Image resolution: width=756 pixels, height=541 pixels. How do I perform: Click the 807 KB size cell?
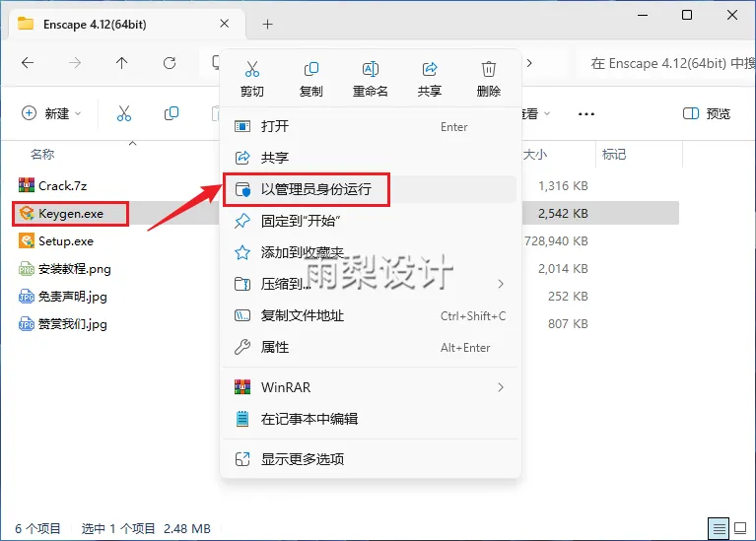click(568, 324)
